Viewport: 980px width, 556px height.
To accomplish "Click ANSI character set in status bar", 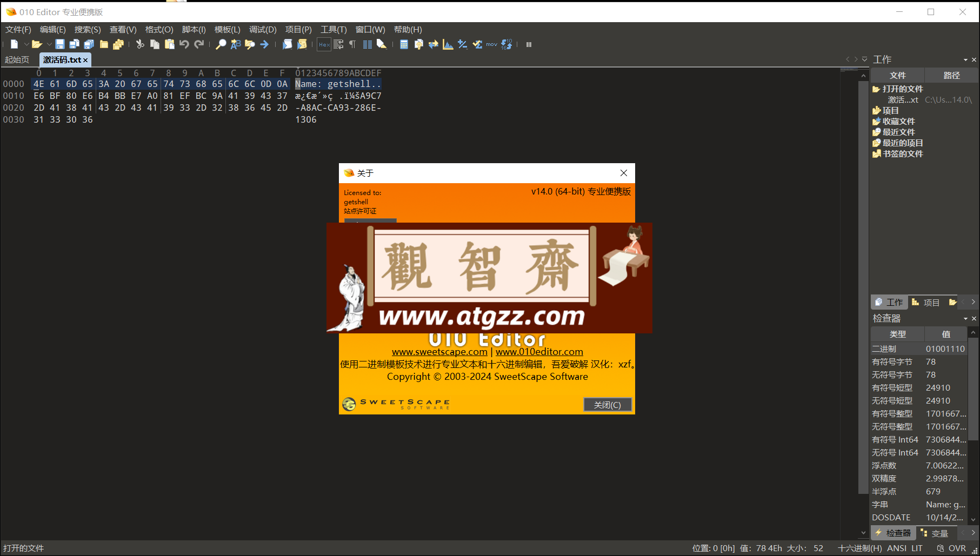I will [x=897, y=548].
